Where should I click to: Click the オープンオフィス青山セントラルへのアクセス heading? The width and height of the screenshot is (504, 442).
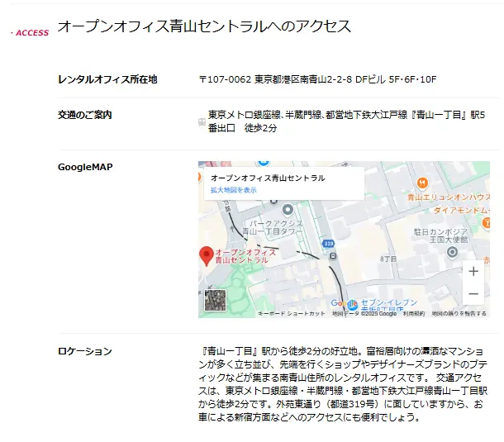click(204, 26)
